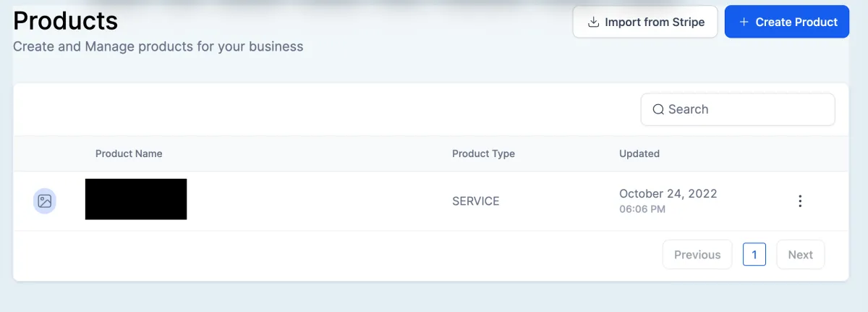Click the SERVICE product type cell
This screenshot has width=868, height=312.
coord(475,201)
